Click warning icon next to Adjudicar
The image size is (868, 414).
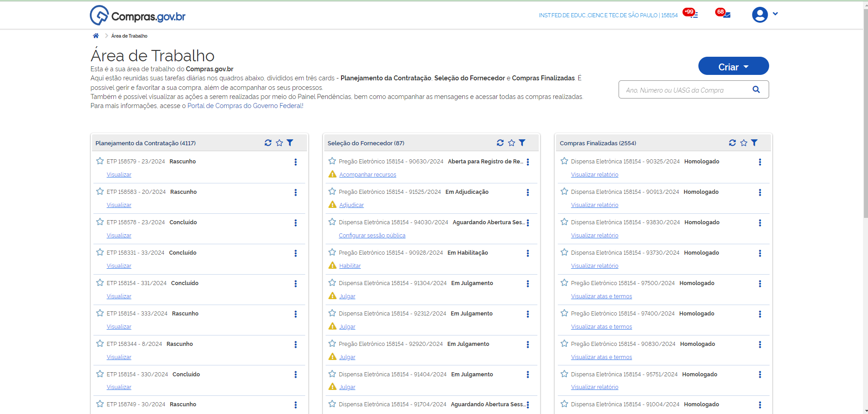pos(332,205)
